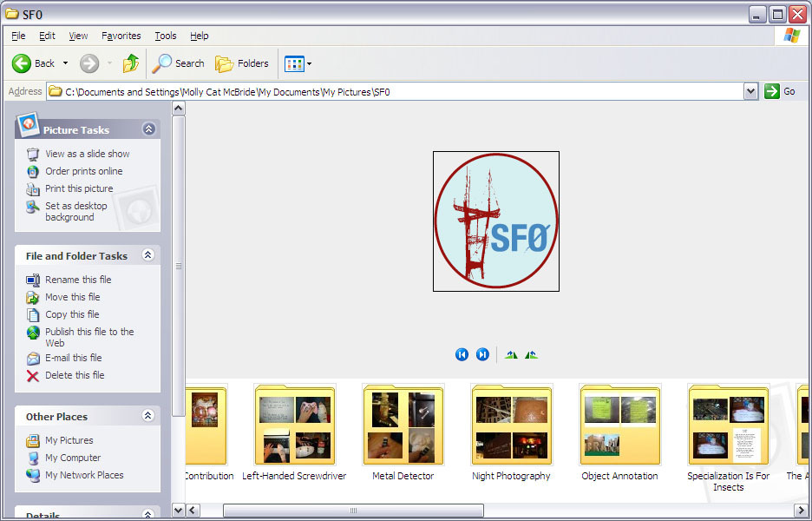Click the Back navigation arrow icon

[x=22, y=63]
